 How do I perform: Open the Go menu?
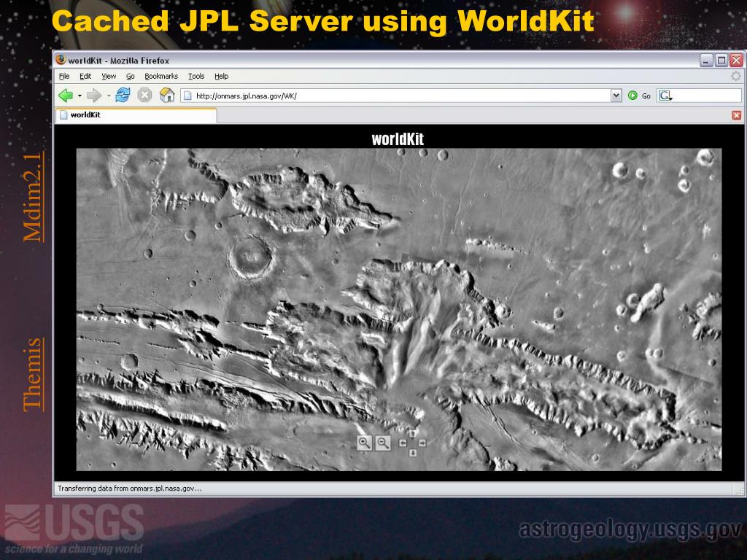click(130, 76)
